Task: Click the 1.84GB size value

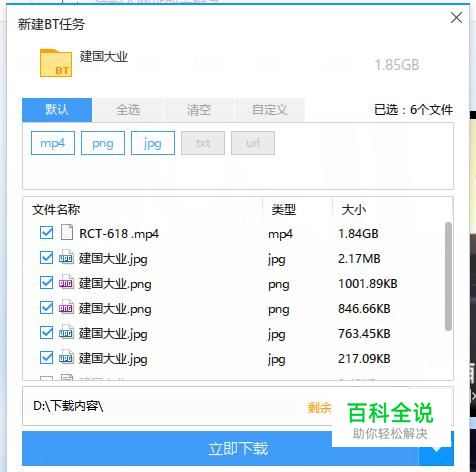Action: 358,234
